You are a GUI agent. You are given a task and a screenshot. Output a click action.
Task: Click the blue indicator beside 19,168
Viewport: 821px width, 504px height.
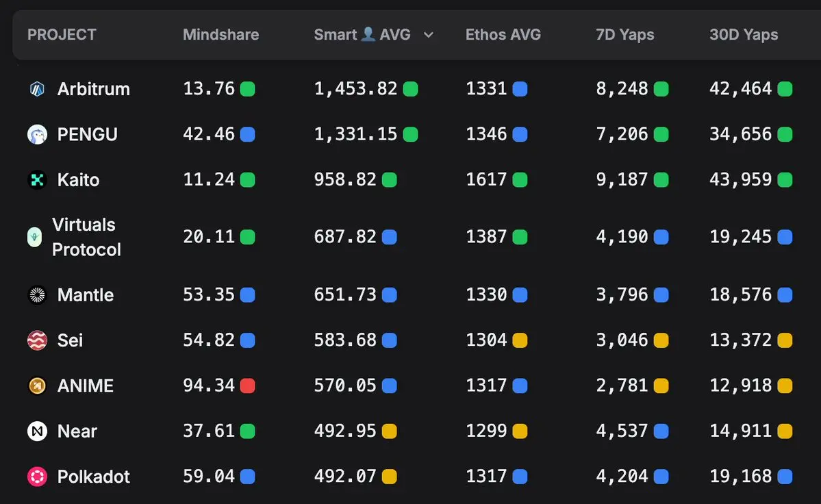pyautogui.click(x=785, y=477)
